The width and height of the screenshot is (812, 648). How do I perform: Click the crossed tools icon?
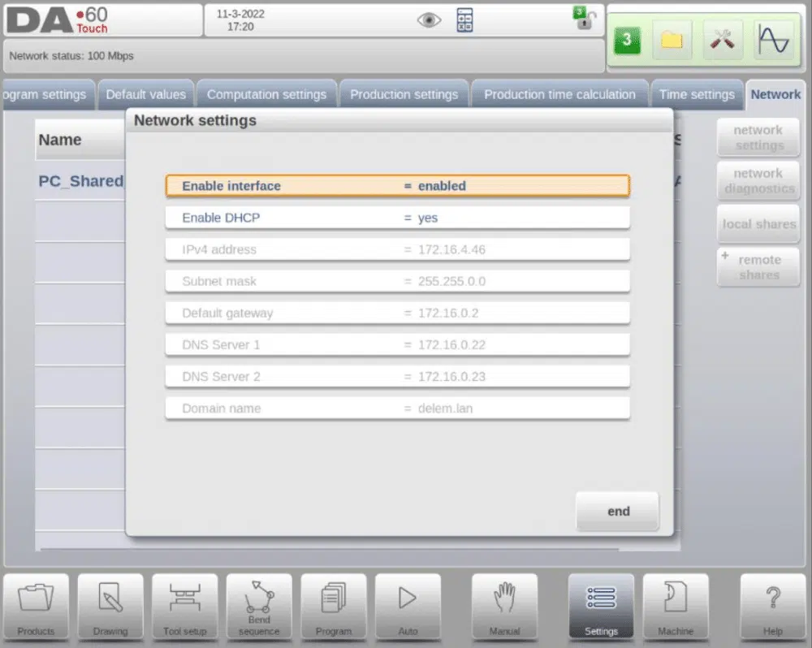click(x=722, y=40)
